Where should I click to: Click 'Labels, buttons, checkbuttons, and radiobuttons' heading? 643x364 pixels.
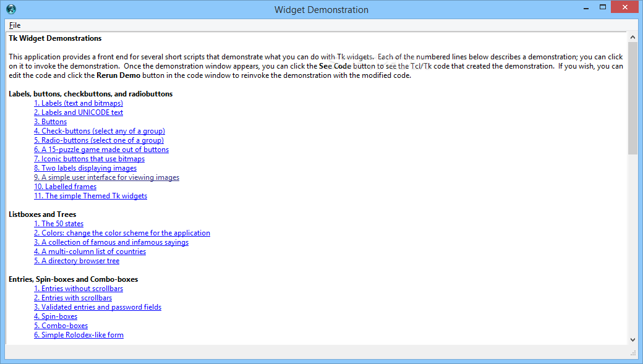pyautogui.click(x=91, y=94)
